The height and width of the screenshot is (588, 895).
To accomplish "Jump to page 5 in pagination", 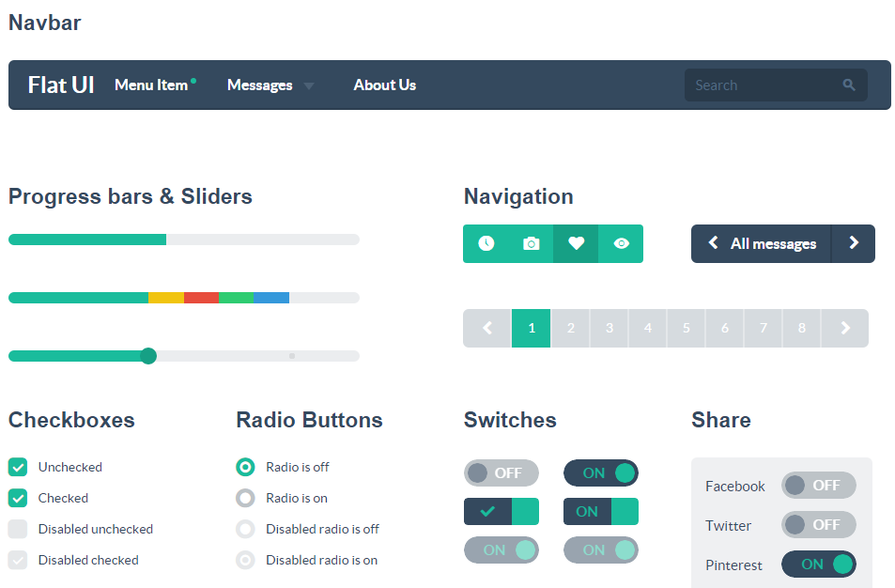I will pos(687,328).
